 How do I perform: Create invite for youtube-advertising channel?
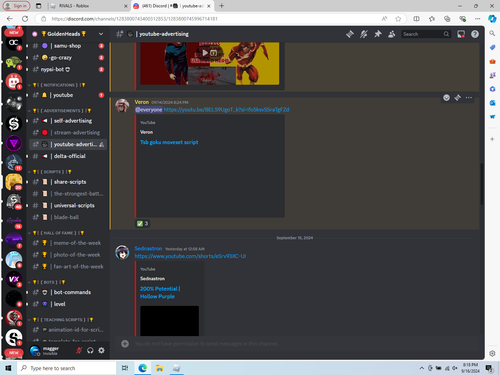click(102, 144)
